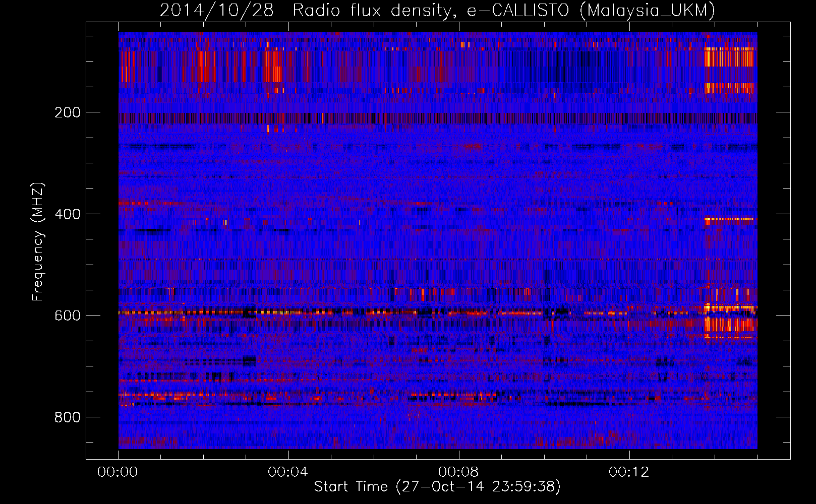Click the plot title date 2014/10/28
Image resolution: width=816 pixels, height=504 pixels.
click(217, 11)
